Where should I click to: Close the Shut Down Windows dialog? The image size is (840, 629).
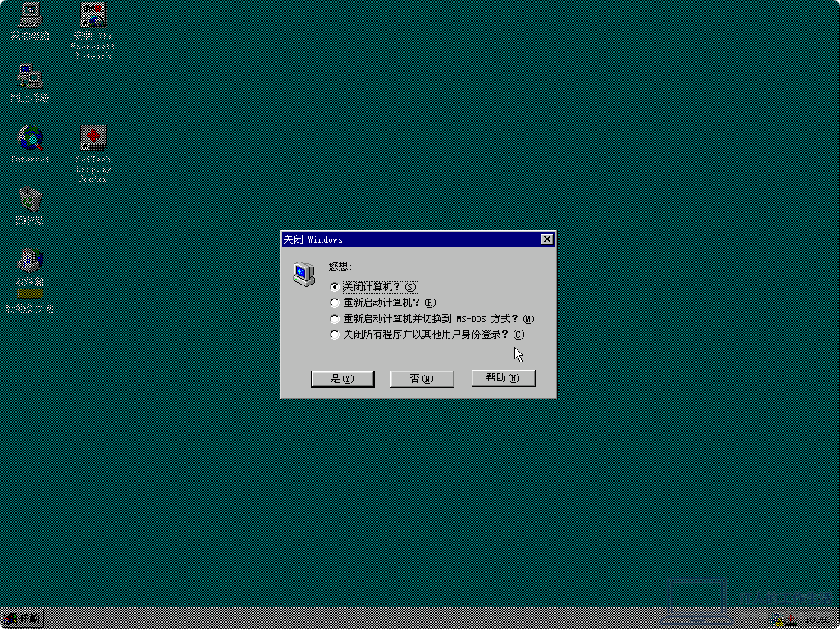[x=546, y=239]
